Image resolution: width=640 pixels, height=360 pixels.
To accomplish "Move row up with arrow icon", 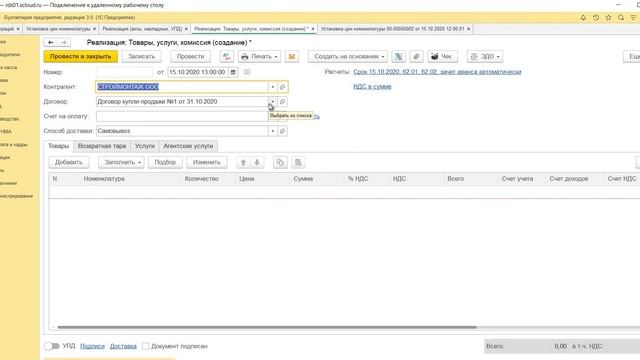I will (243, 162).
